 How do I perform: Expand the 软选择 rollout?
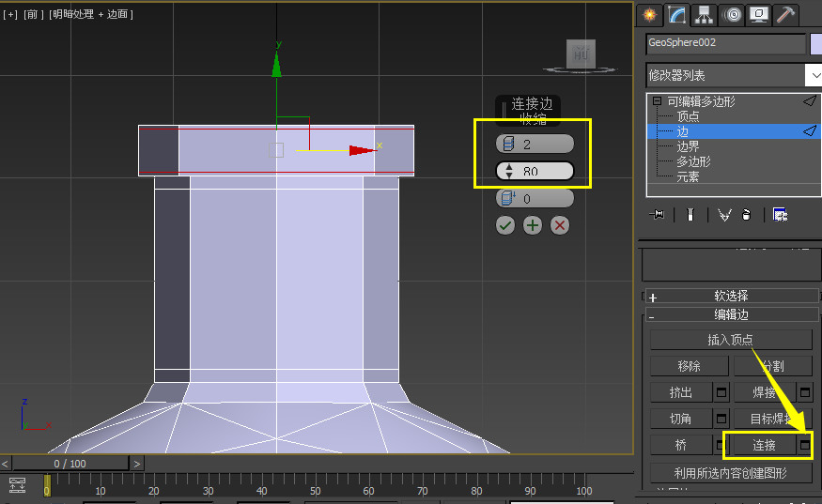click(733, 296)
